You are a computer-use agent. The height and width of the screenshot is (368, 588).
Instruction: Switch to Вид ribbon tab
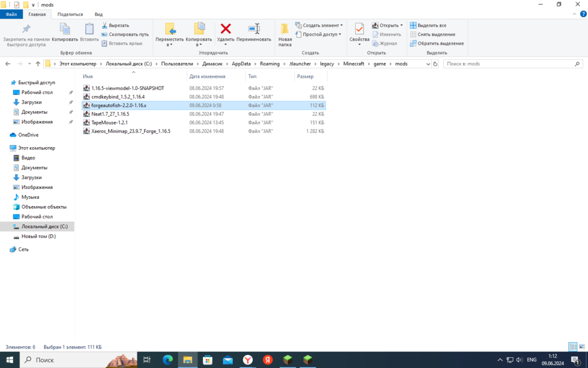(x=99, y=14)
